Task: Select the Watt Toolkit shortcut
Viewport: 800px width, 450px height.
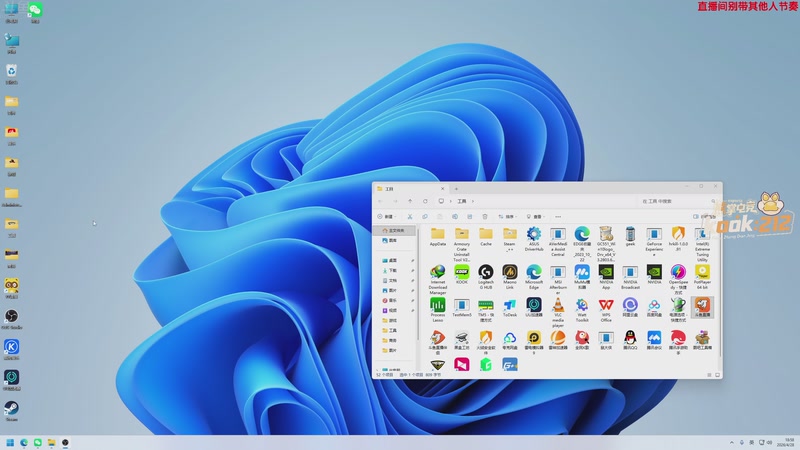Action: click(x=582, y=310)
